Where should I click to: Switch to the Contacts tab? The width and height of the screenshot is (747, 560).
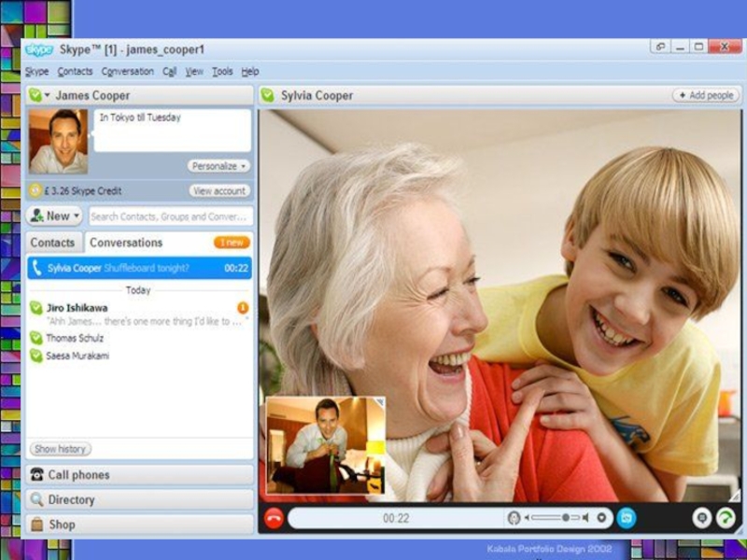pos(53,243)
